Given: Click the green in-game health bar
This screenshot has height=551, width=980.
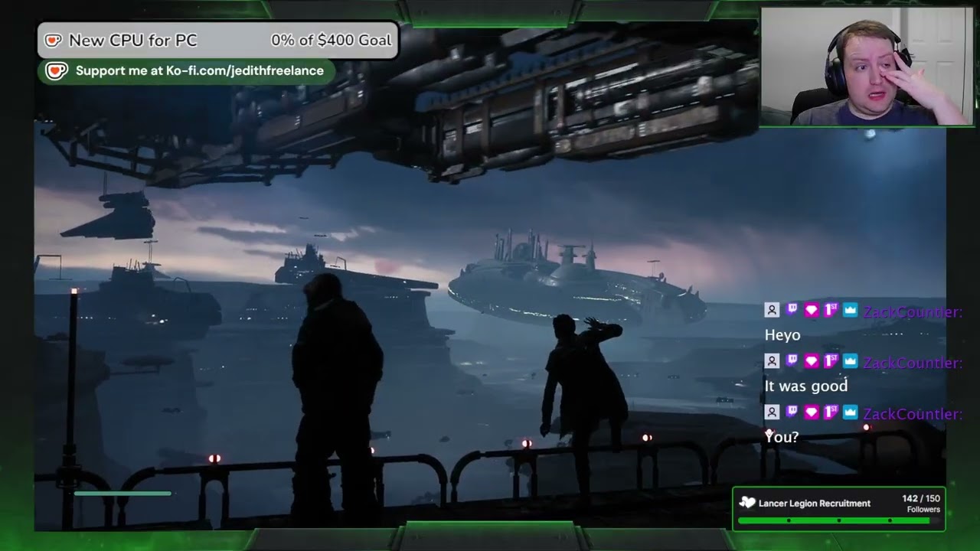Looking at the screenshot, I should pos(122,494).
